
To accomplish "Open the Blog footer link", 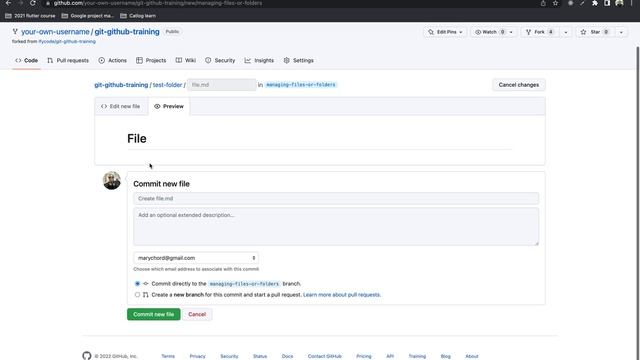I will click(x=446, y=356).
